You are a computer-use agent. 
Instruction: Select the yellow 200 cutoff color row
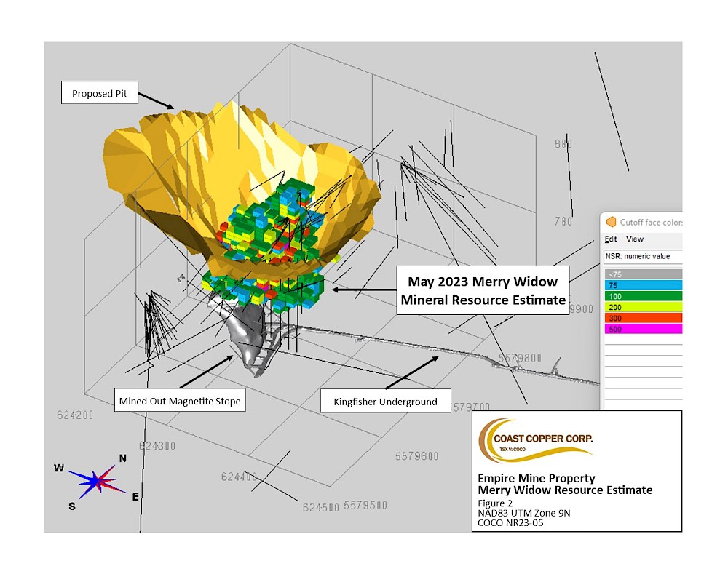click(643, 307)
